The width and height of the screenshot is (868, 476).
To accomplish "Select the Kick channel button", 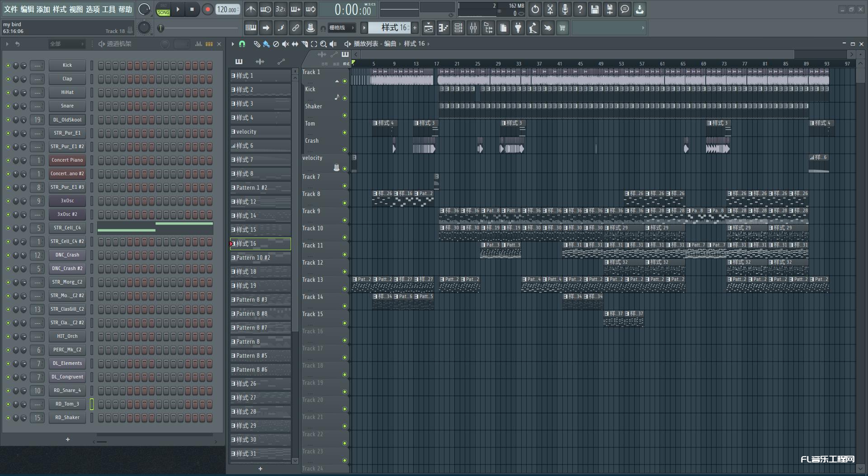I will [67, 65].
